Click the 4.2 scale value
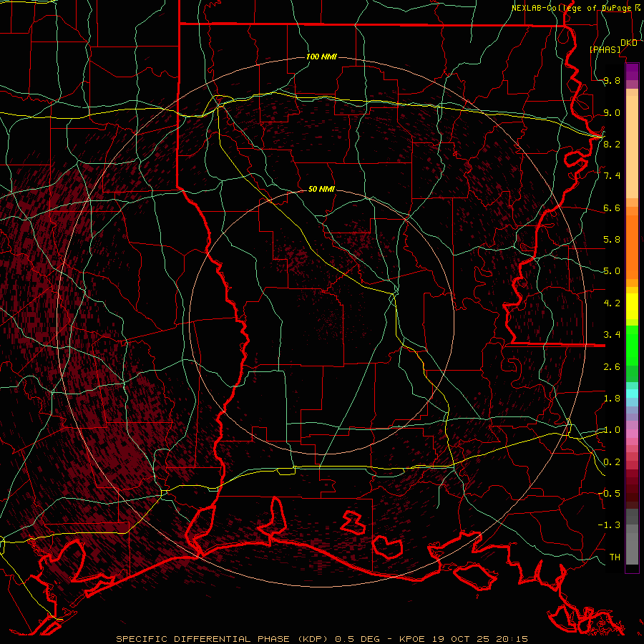The image size is (644, 644). point(612,303)
